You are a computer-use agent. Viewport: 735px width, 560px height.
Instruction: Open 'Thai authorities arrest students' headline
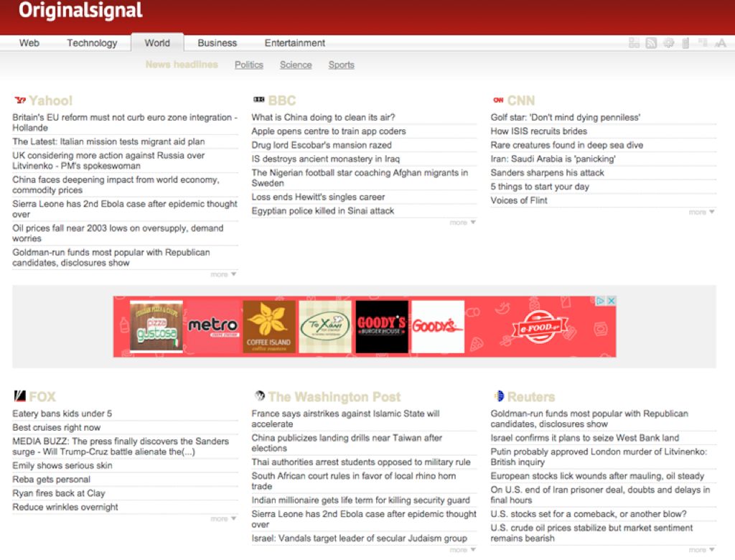(x=361, y=462)
